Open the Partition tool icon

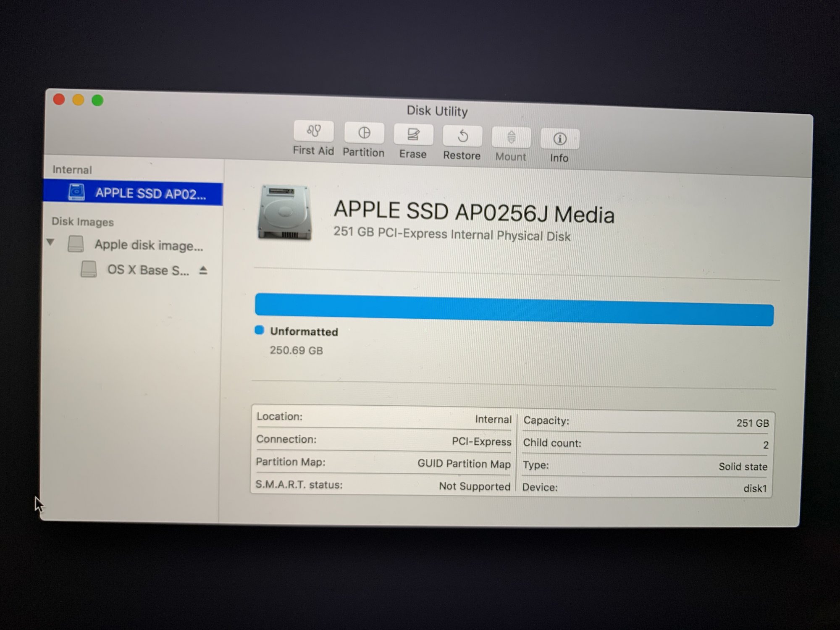pos(364,133)
